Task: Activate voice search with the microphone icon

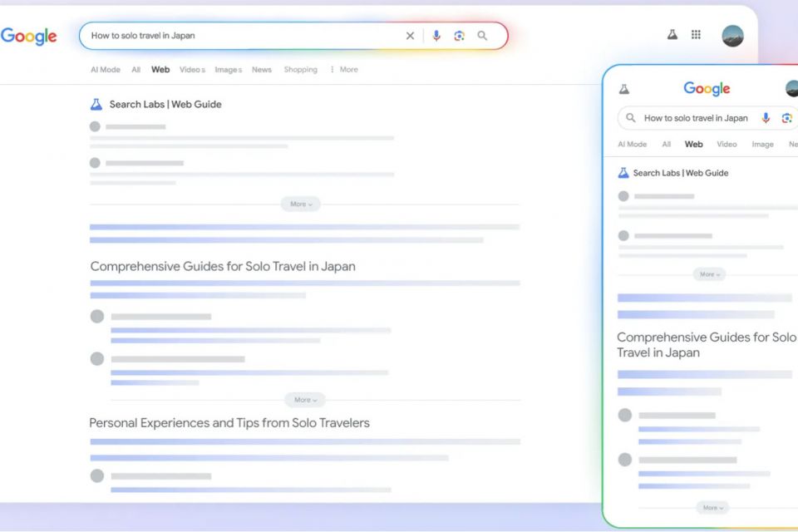Action: click(436, 36)
